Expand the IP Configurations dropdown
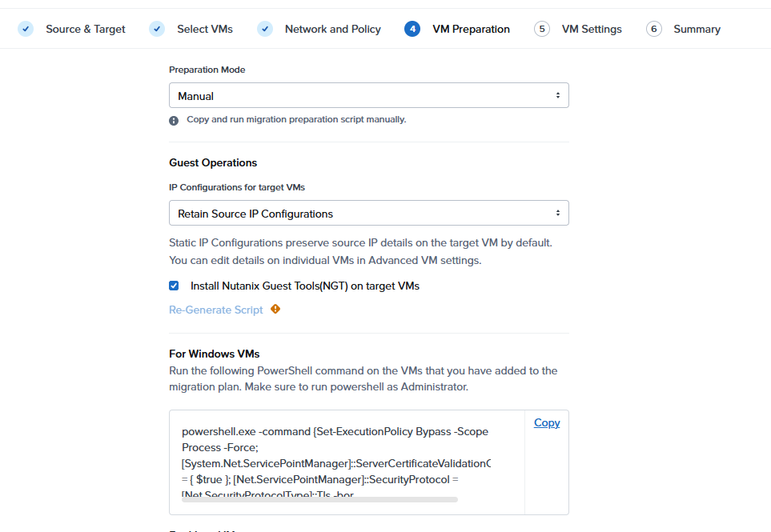Screen dimensions: 771x532 point(368,214)
